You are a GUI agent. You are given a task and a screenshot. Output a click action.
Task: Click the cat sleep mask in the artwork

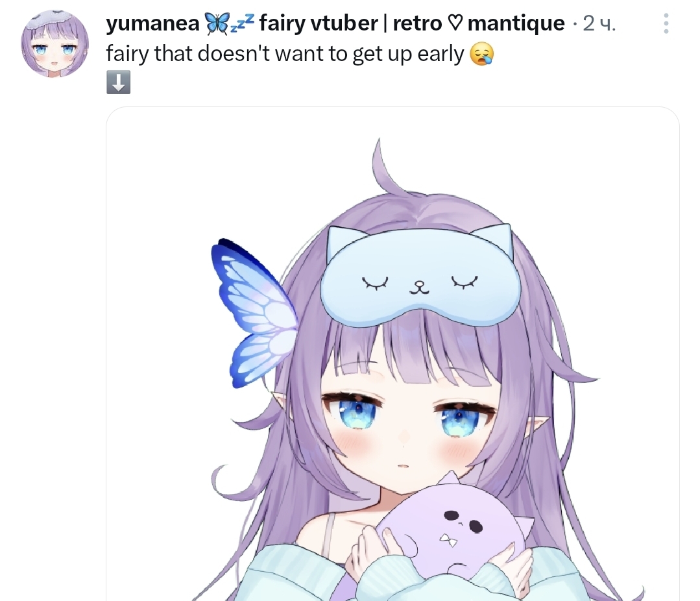coord(420,276)
